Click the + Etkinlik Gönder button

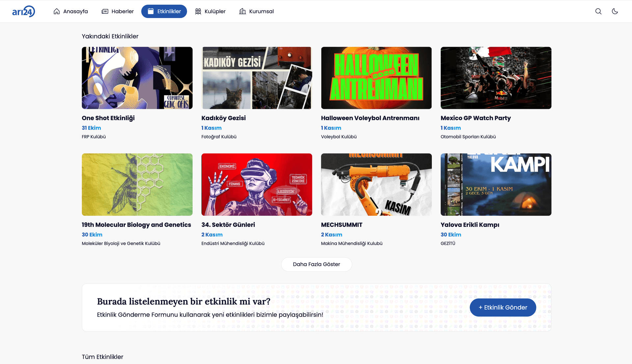[503, 307]
